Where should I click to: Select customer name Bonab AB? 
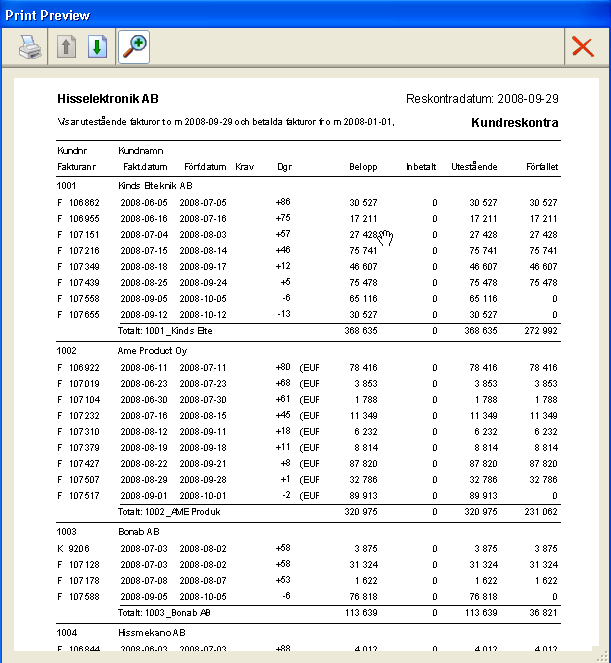coord(139,532)
